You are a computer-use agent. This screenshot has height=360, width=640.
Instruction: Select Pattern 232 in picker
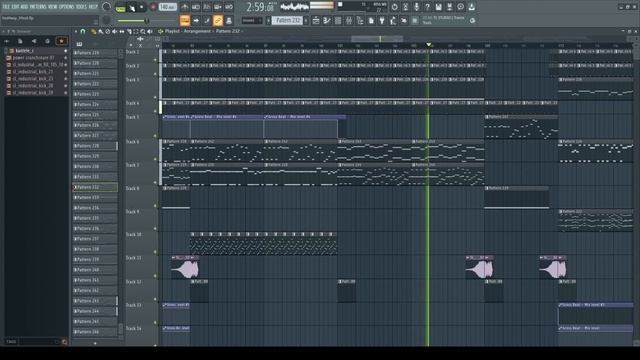(95, 187)
